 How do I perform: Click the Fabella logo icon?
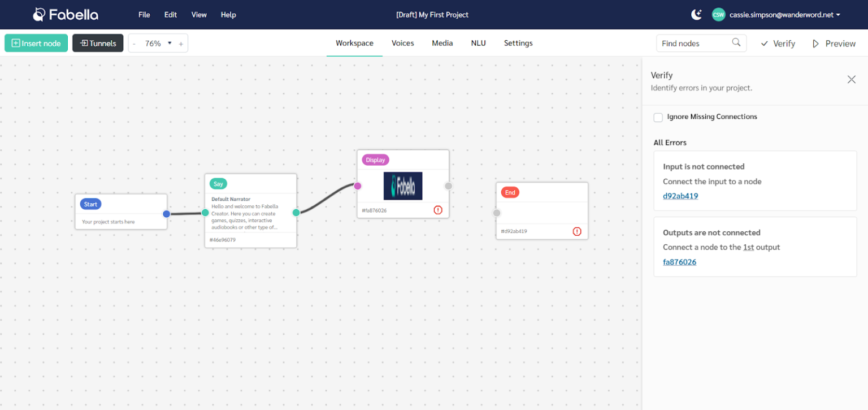(38, 14)
